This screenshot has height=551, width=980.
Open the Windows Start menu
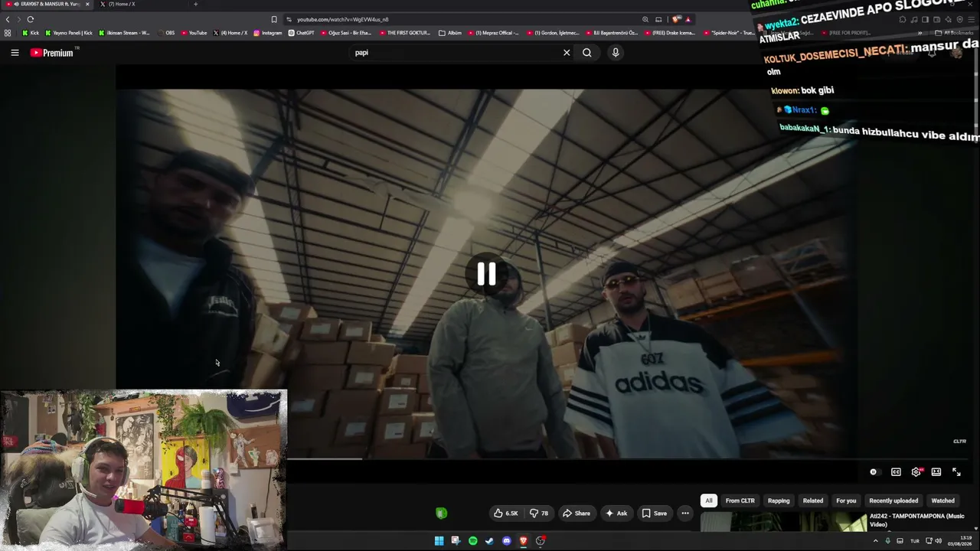coord(439,541)
